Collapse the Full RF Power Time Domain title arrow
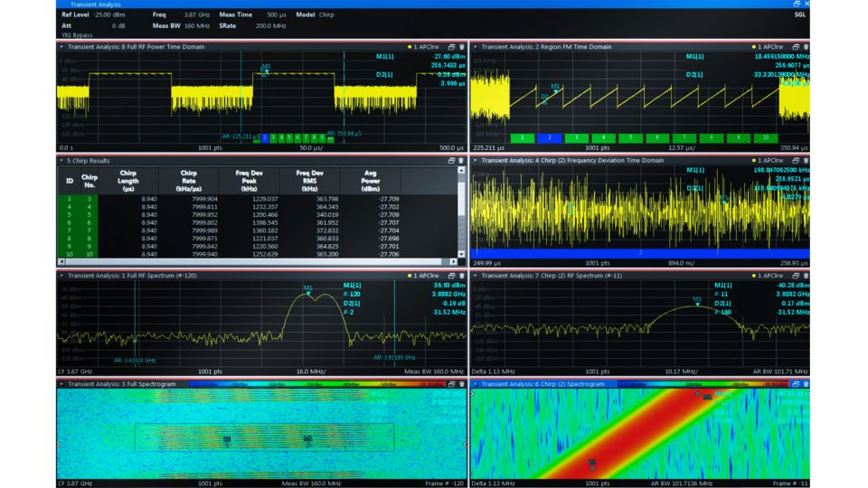Screen dimensions: 868x488 pos(61,47)
